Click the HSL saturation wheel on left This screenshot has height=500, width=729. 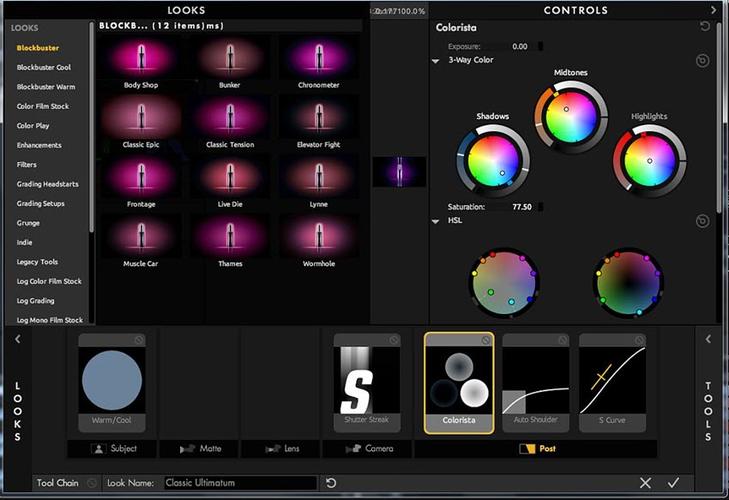tap(504, 282)
